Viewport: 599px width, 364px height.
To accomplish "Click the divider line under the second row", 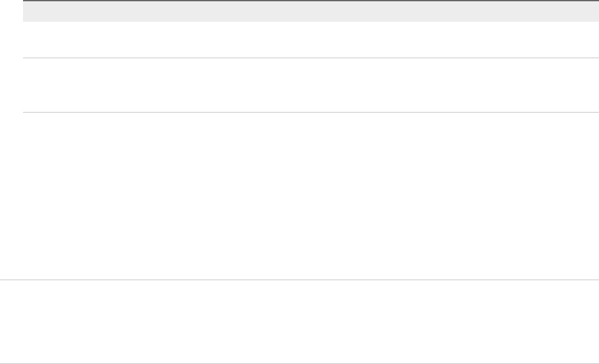I will [x=307, y=113].
